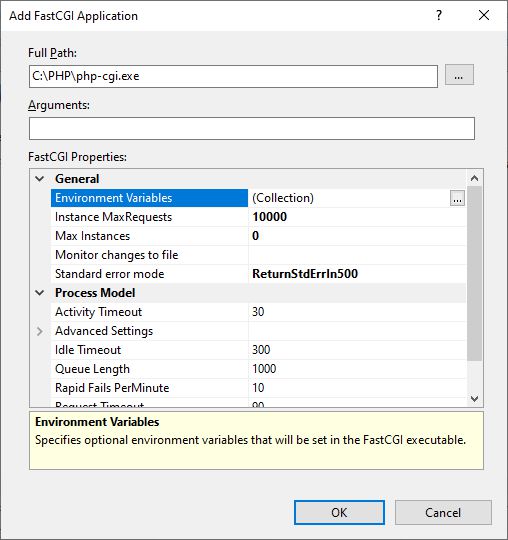The width and height of the screenshot is (508, 540).
Task: Click the properties list scrollbar thumb
Action: point(475,273)
